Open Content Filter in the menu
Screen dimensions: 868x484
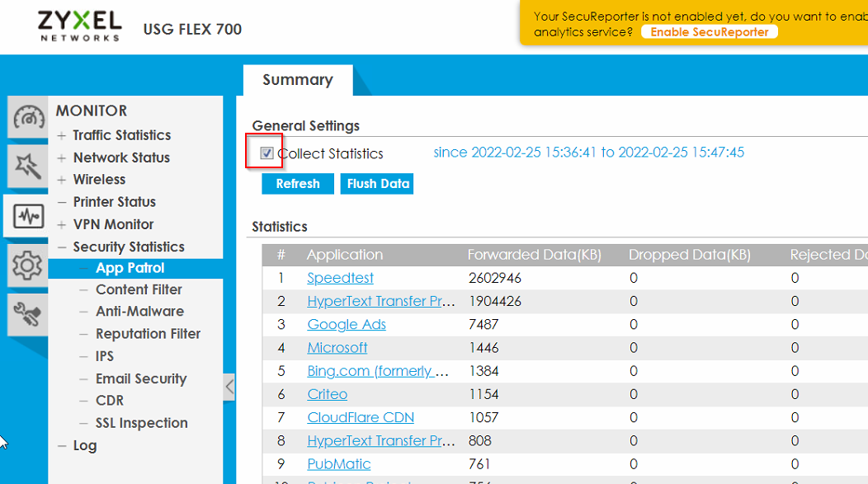tap(139, 289)
